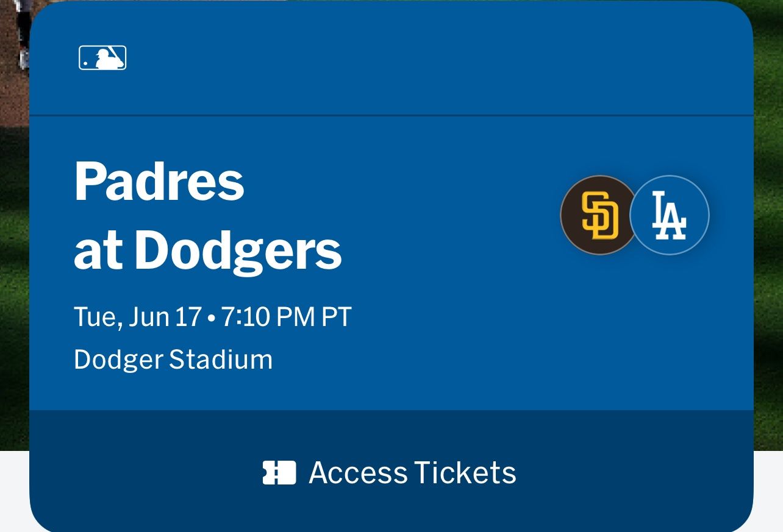Click the "at Dodgers" title line
This screenshot has width=783, height=532.
pyautogui.click(x=207, y=250)
